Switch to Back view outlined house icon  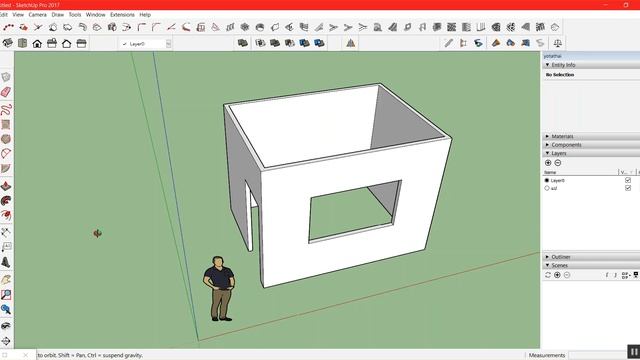coord(67,43)
